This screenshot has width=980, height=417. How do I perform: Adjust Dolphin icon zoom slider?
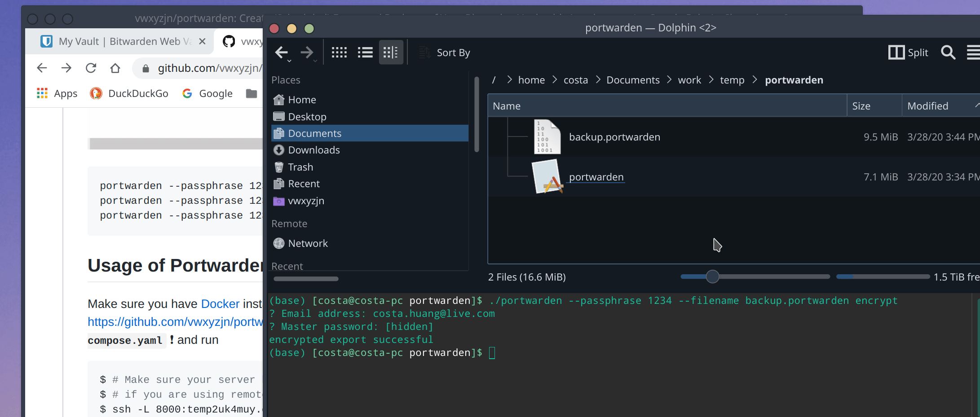point(712,277)
